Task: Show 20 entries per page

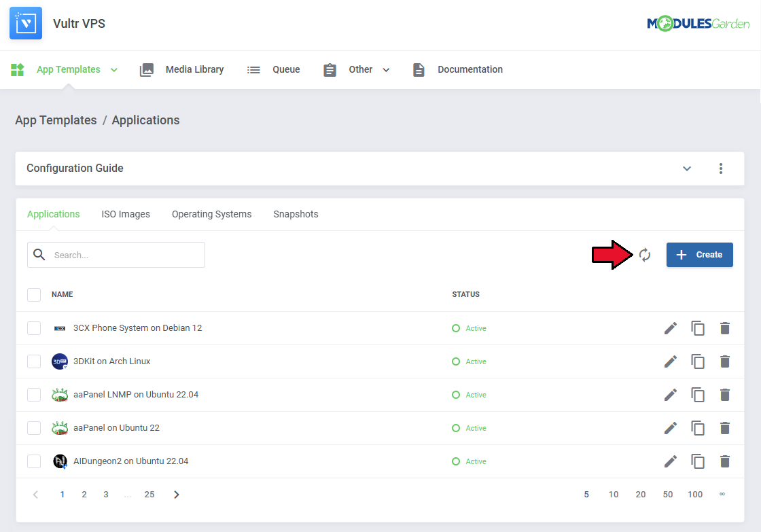Action: tap(641, 495)
